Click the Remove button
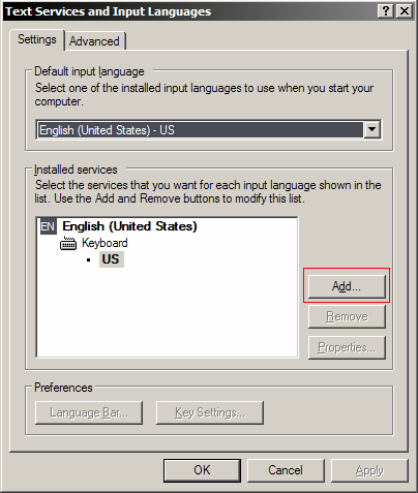 [x=347, y=316]
